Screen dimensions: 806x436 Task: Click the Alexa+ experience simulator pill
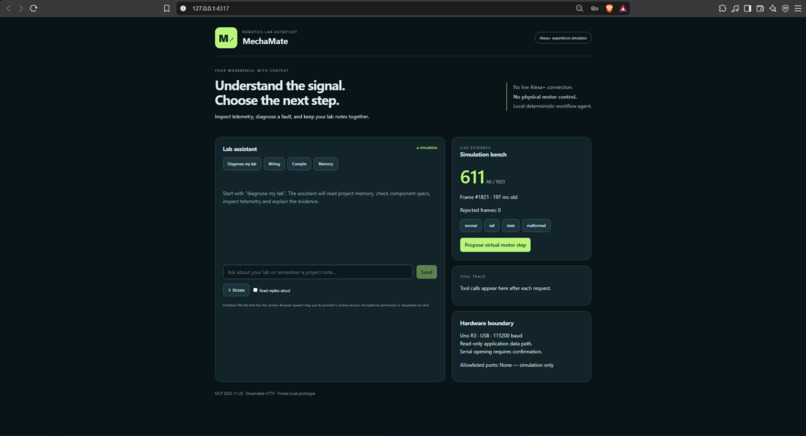563,38
